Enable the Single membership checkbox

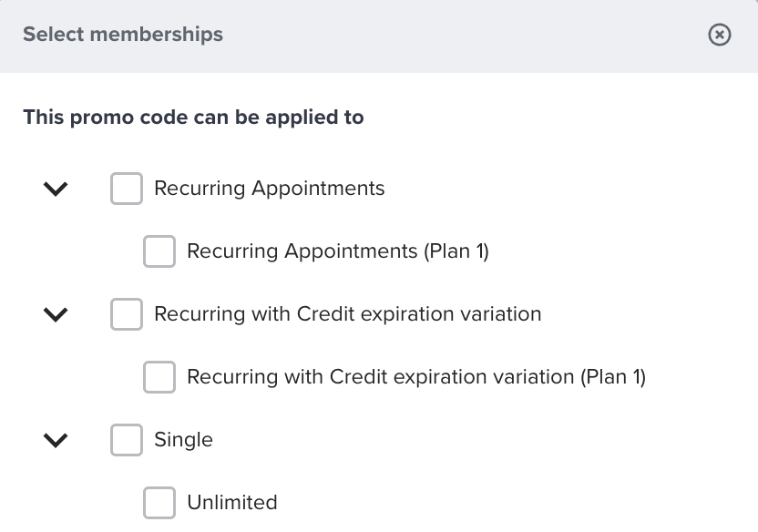pyautogui.click(x=127, y=440)
